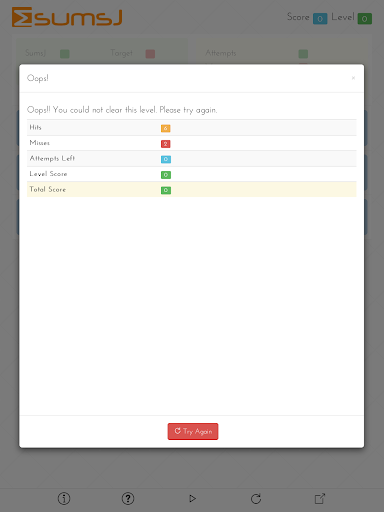Click the orange Hits count badge
384x512 pixels.
pos(166,128)
